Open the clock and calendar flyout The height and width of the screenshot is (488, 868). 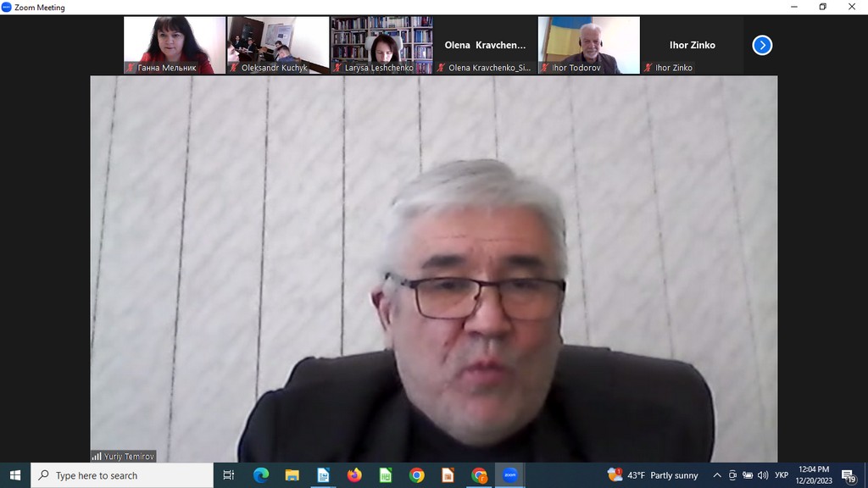click(814, 475)
